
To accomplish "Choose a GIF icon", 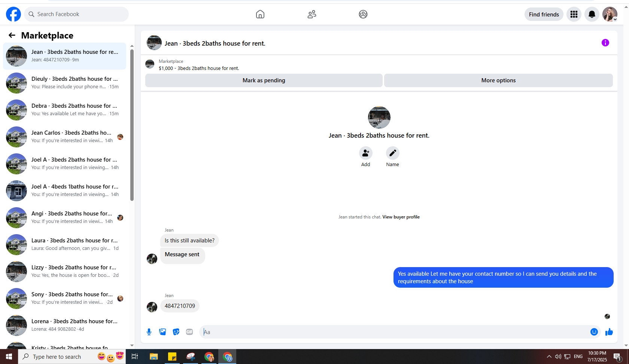I will [x=189, y=332].
